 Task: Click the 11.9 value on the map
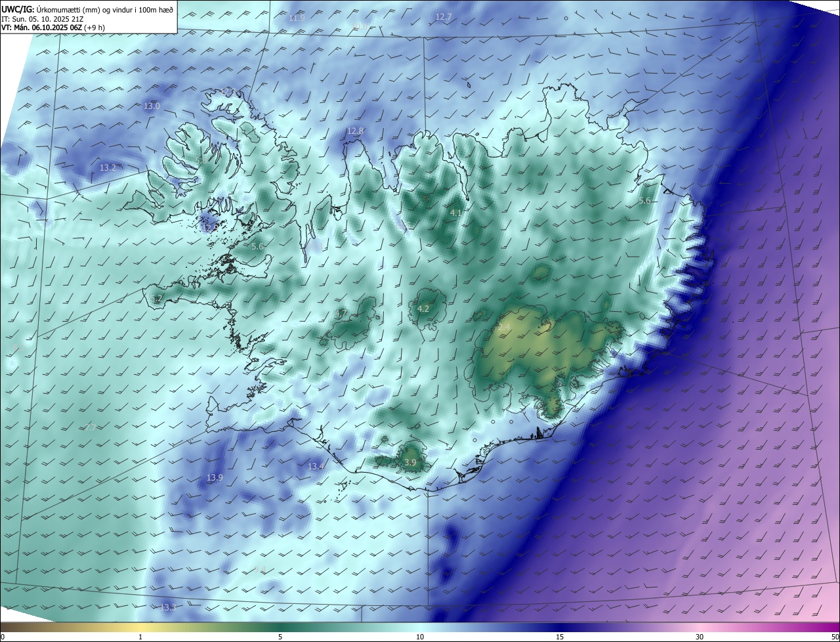tap(297, 18)
